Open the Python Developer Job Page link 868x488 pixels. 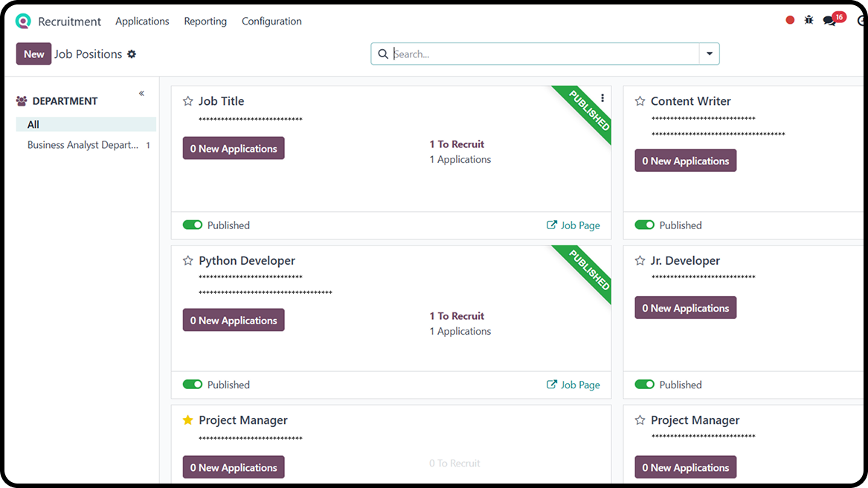(573, 385)
